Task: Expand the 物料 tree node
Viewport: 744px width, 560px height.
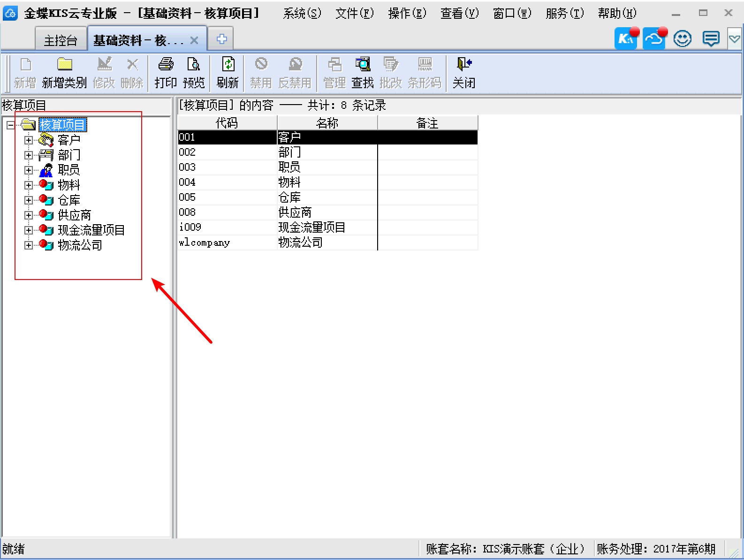Action: pos(29,185)
